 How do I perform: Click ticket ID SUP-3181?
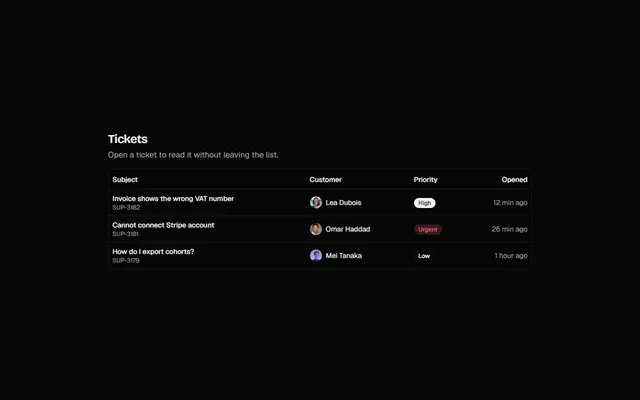click(x=125, y=234)
